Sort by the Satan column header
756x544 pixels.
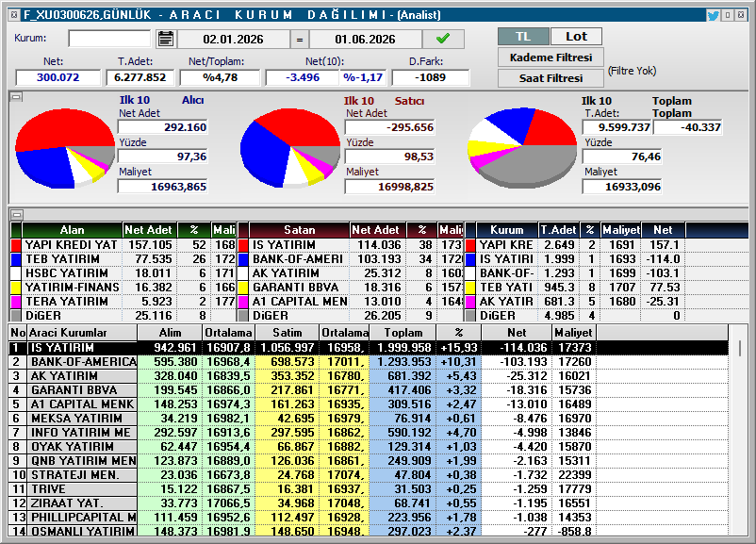(x=300, y=230)
